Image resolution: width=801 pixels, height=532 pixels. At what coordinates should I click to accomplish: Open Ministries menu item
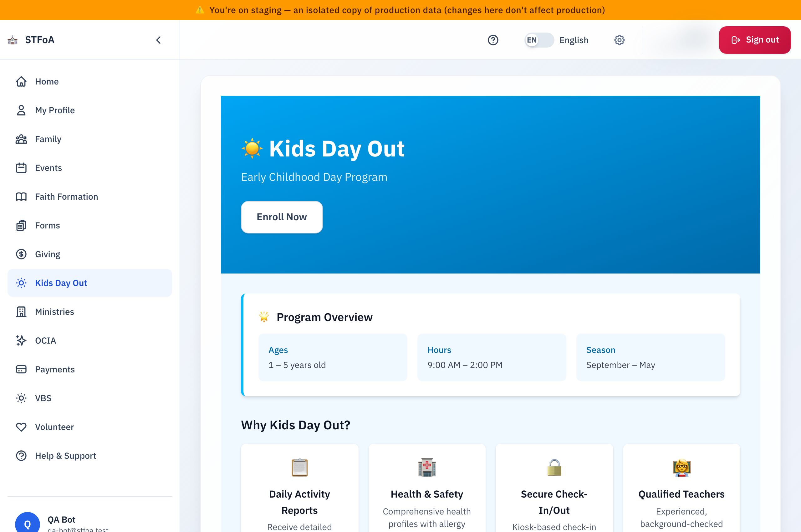pos(89,312)
